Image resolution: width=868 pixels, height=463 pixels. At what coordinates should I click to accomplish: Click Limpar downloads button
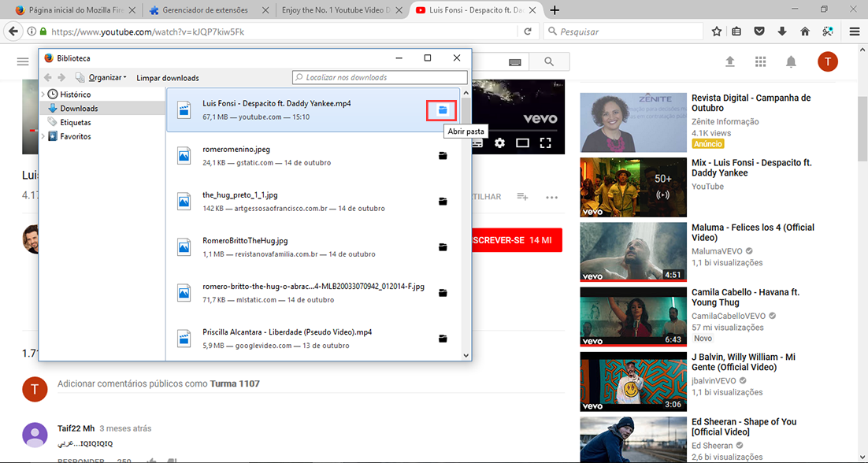pyautogui.click(x=168, y=78)
